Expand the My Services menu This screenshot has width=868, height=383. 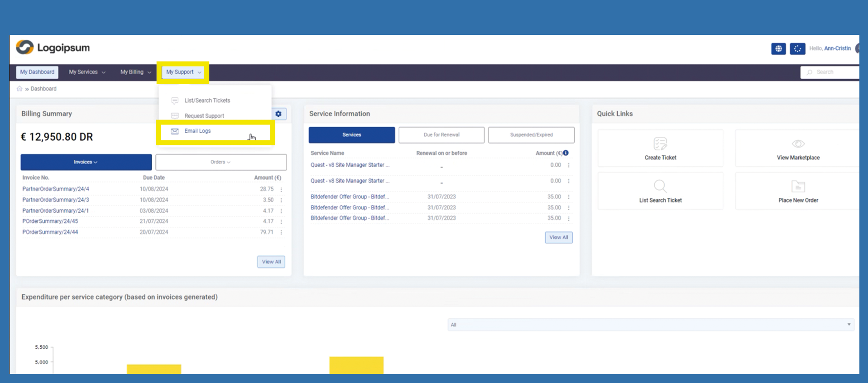87,72
